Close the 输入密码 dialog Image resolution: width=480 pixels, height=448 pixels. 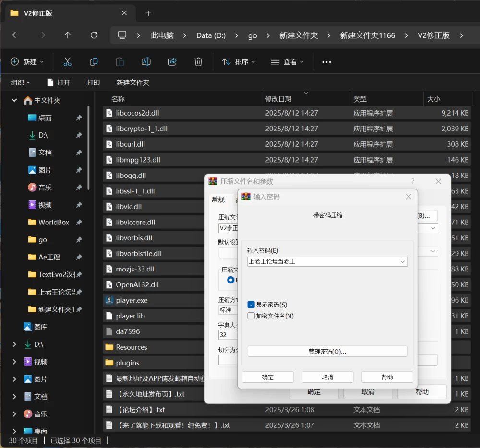[x=408, y=197]
